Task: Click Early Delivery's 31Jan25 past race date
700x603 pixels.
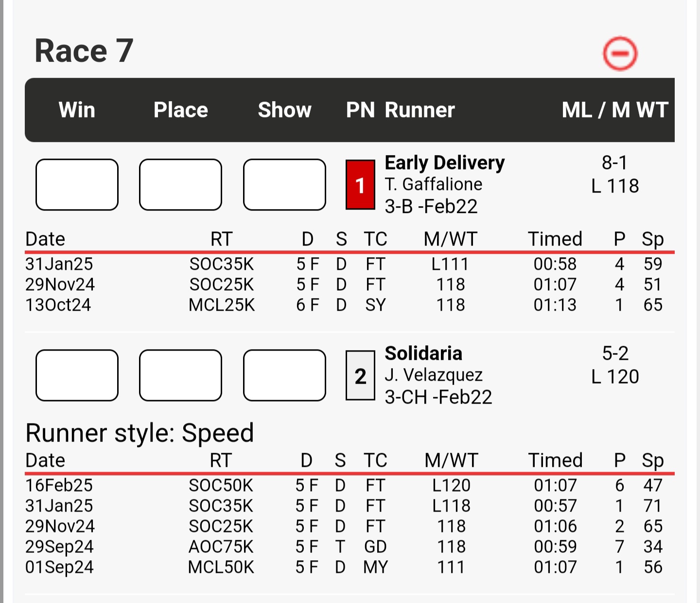Action: coord(59,264)
